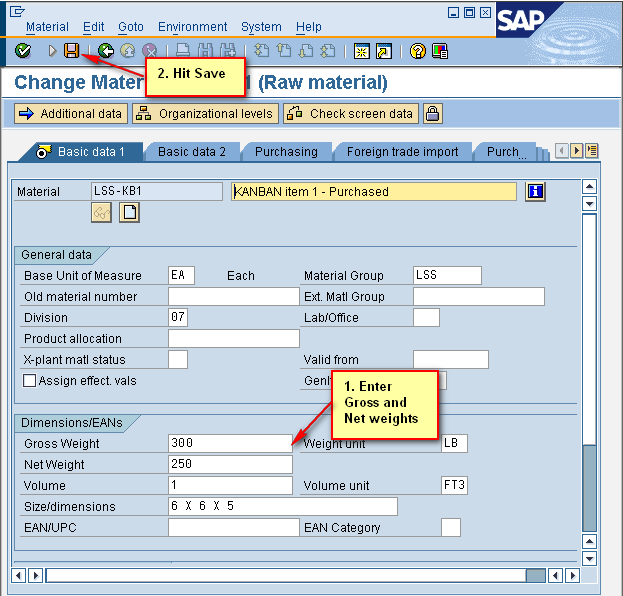Click the bottom scroll-down arrow
This screenshot has height=596, width=623.
[589, 558]
